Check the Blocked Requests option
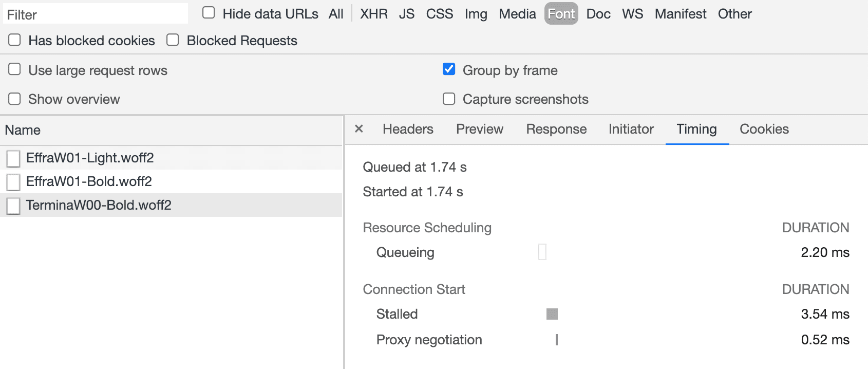 [x=173, y=40]
